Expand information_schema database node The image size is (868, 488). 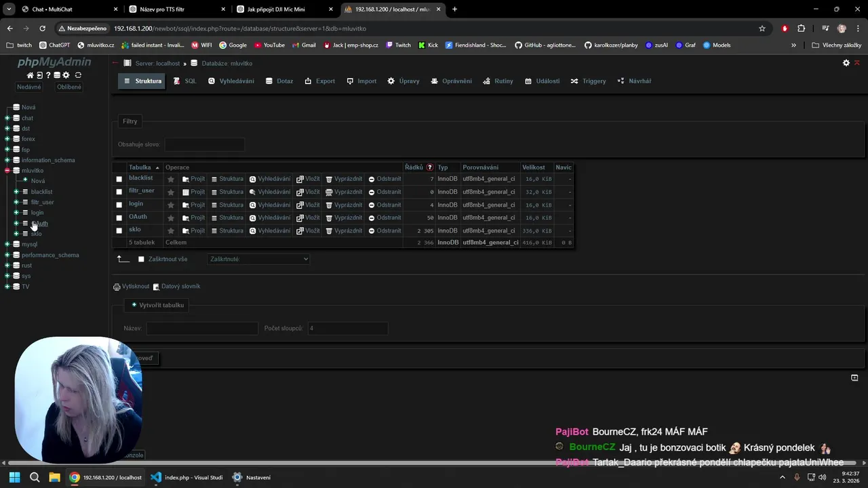7,160
